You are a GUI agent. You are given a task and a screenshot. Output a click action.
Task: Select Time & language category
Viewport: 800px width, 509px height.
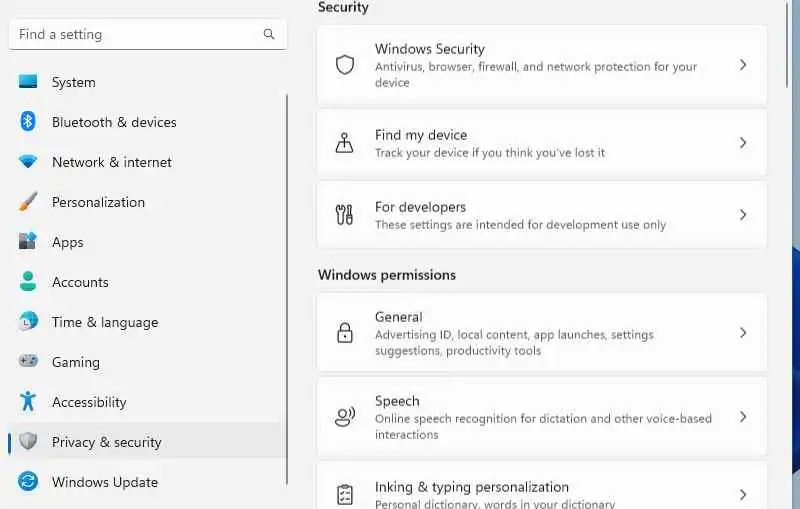click(105, 322)
